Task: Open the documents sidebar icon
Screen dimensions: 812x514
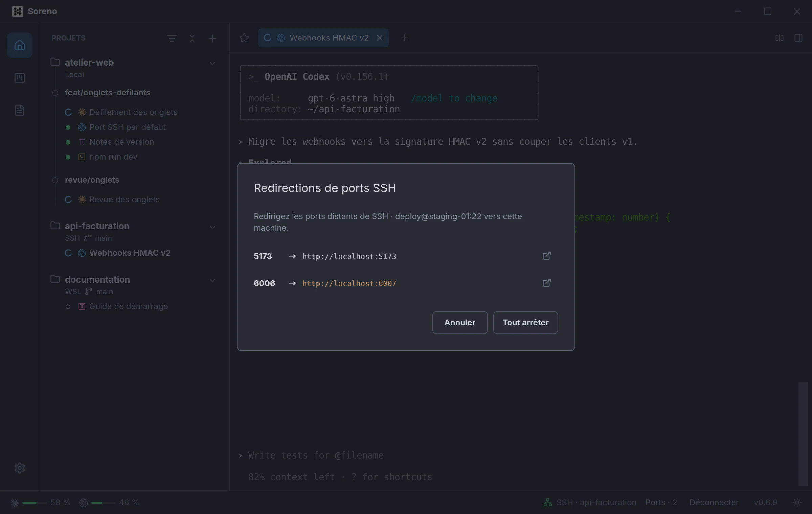Action: tap(20, 110)
